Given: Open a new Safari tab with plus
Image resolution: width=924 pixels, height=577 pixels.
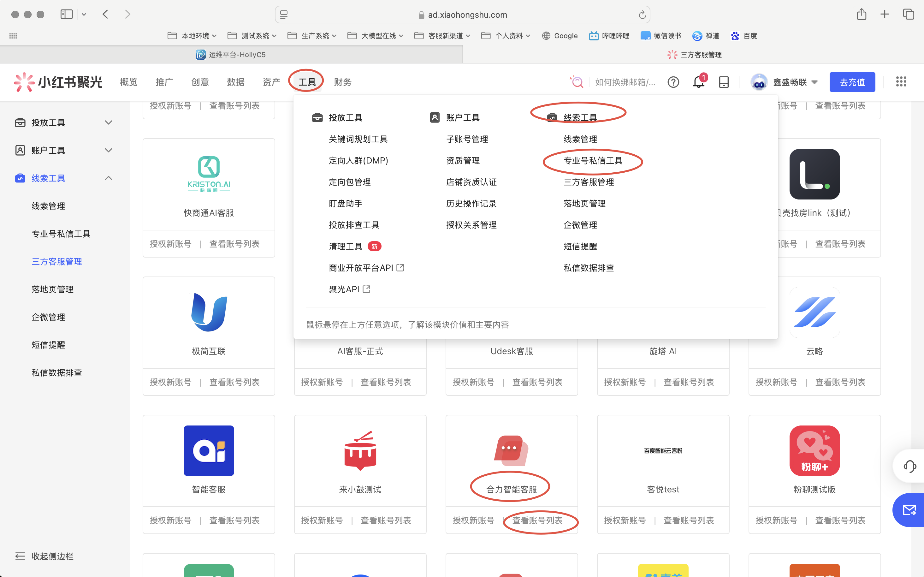Looking at the screenshot, I should tap(885, 15).
